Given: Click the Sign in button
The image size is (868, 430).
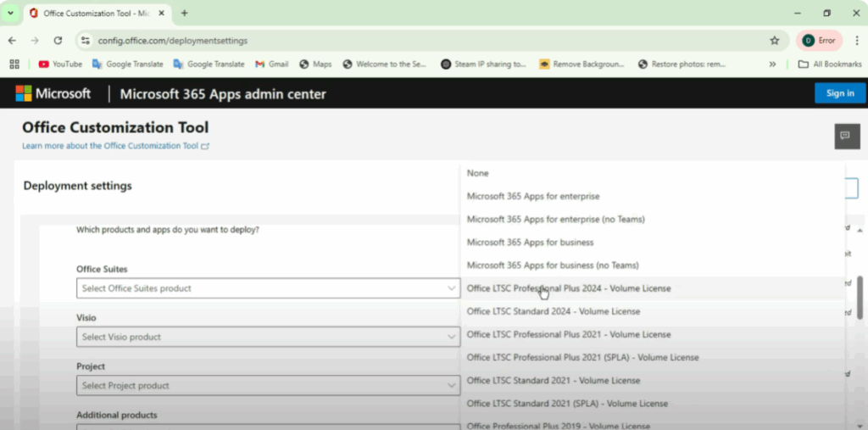Looking at the screenshot, I should (840, 93).
